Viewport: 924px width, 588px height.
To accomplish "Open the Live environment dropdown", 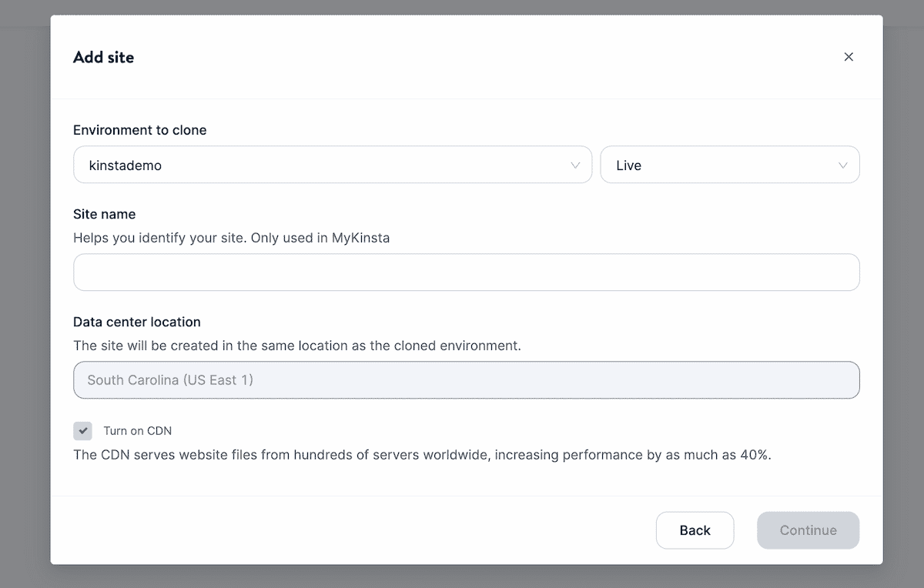I will tap(728, 165).
